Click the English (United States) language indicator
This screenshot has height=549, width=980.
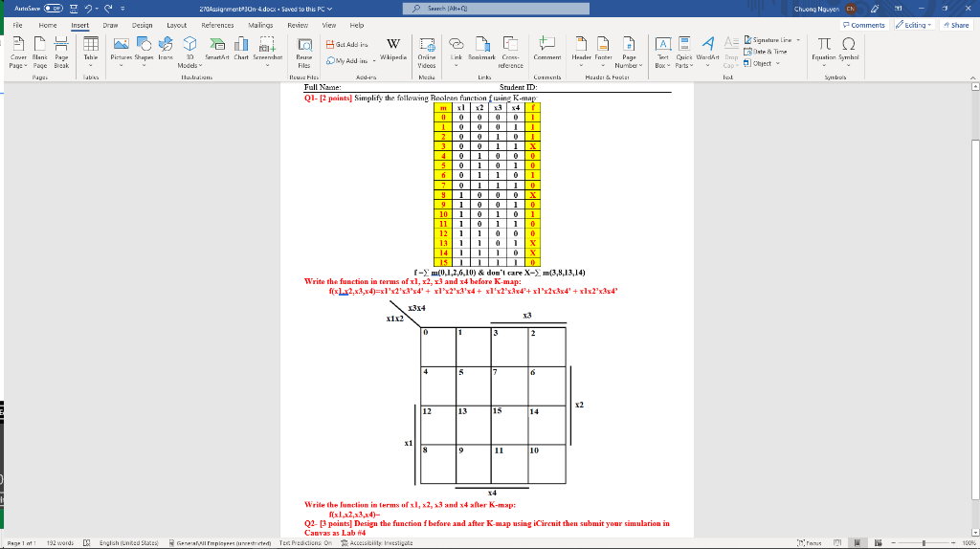coord(129,542)
